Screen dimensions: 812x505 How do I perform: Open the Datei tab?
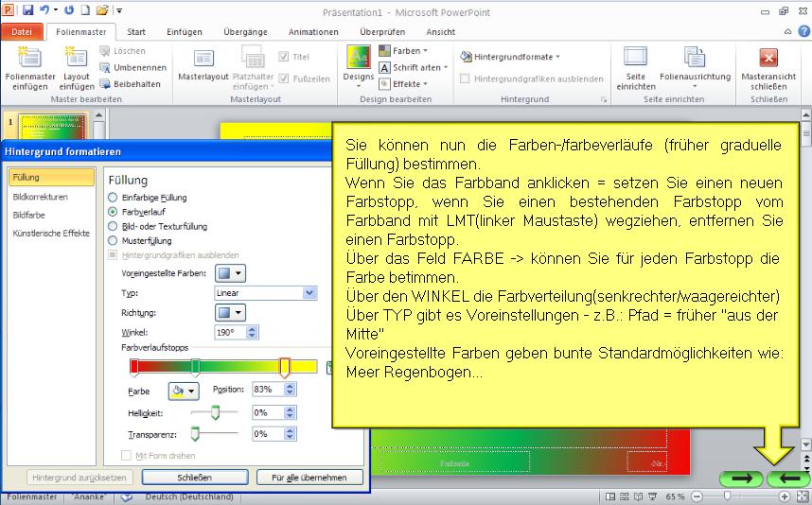[21, 31]
